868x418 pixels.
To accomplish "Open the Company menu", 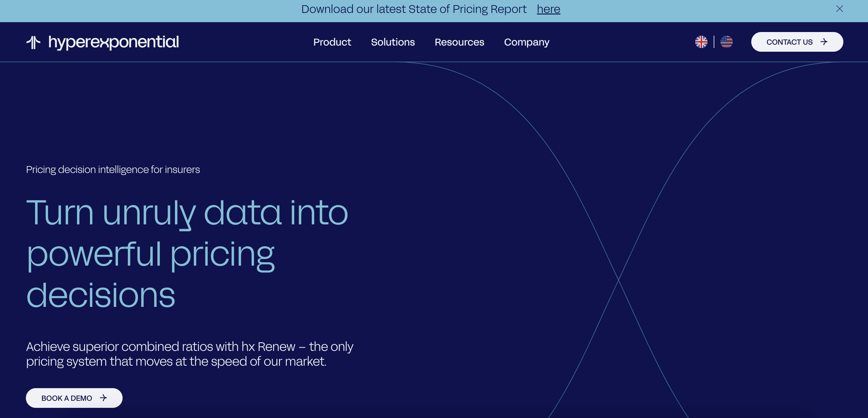I will pyautogui.click(x=526, y=42).
